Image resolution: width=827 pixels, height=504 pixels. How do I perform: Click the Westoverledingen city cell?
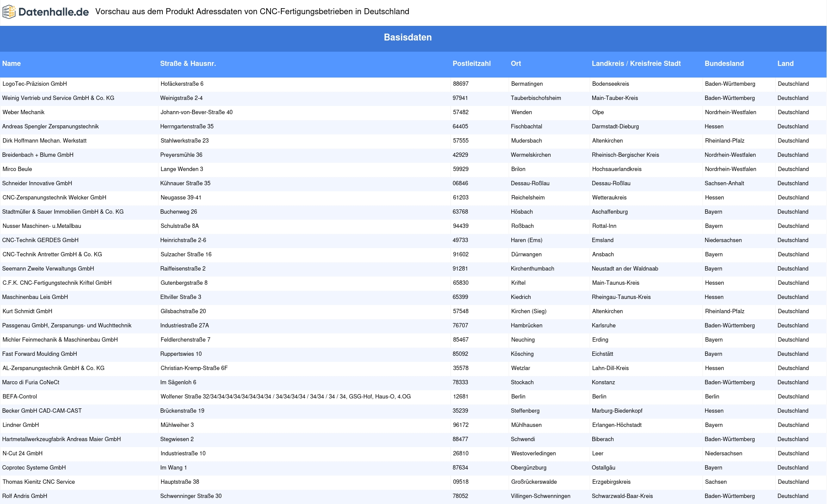534,453
